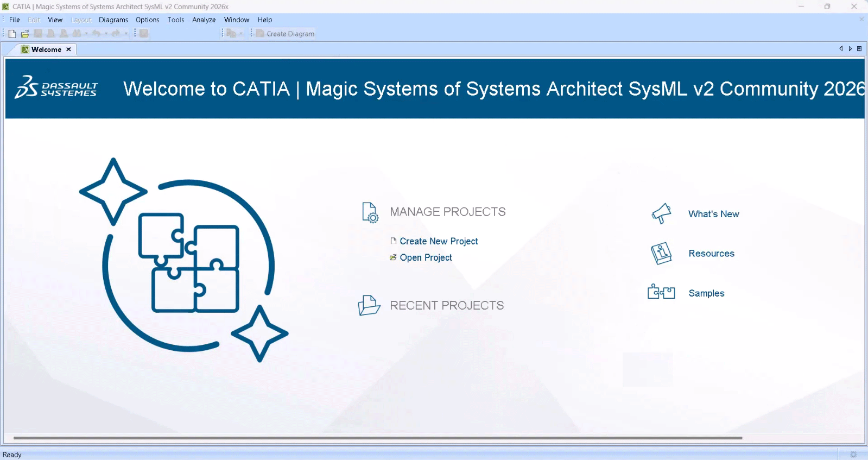Expand the Find dropdown arrow
Viewport: 868px width, 460px height.
pos(86,34)
